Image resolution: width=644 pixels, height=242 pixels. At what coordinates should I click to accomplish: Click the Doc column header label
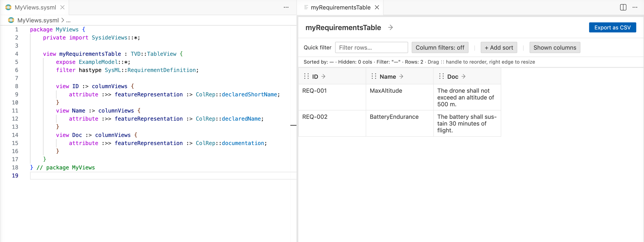453,76
